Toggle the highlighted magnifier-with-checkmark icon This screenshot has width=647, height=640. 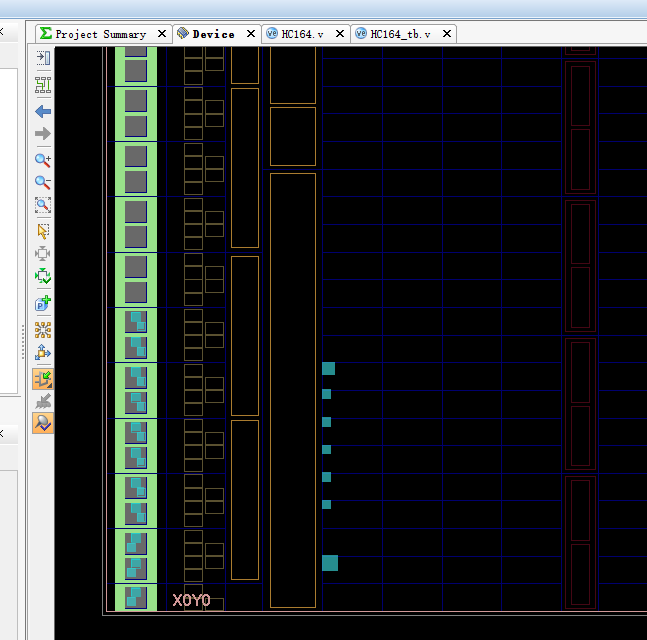point(43,423)
